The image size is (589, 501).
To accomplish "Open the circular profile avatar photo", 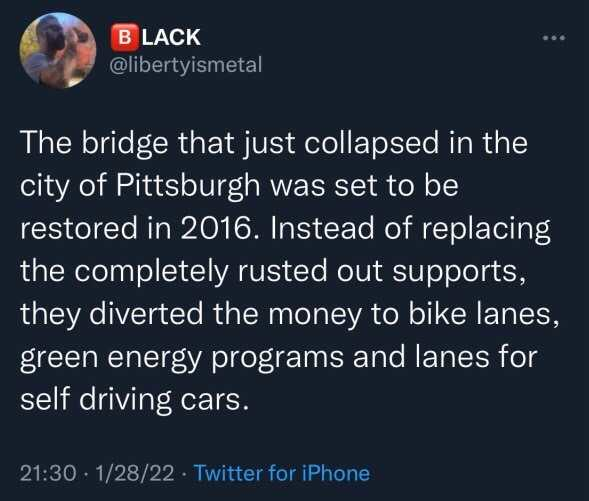I will coord(57,50).
